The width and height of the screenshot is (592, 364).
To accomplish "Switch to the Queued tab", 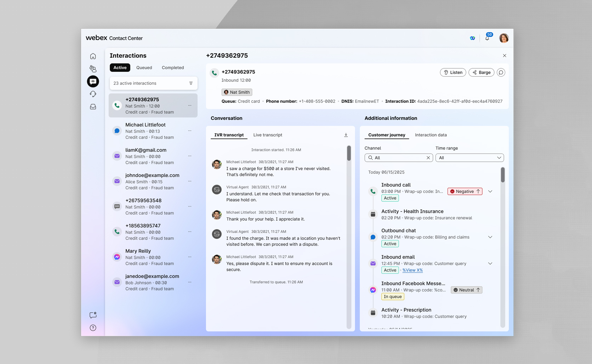I will [144, 68].
